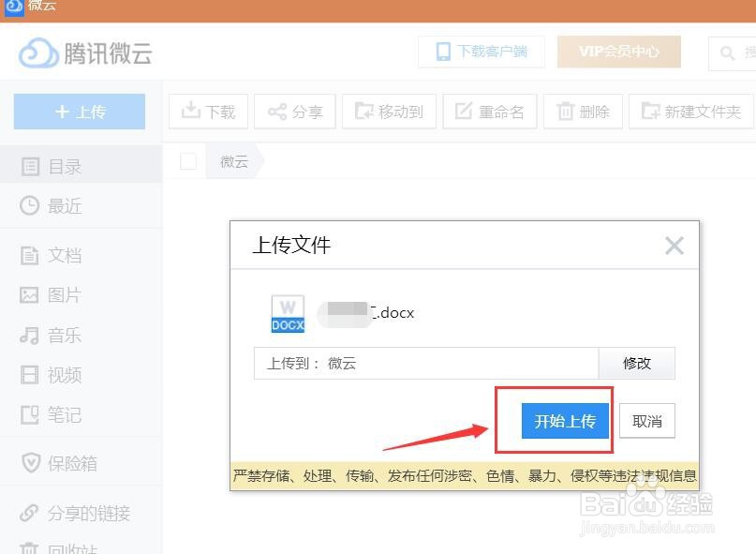Open 笔记 notes in the sidebar

coord(81,415)
